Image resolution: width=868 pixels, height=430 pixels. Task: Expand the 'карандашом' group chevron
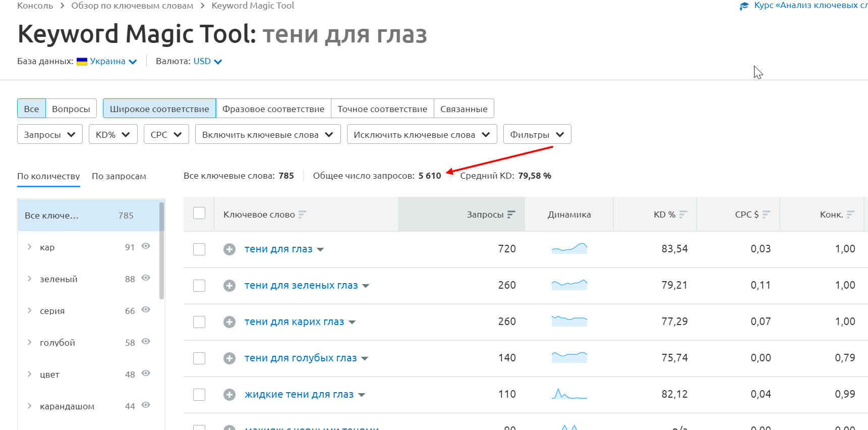coord(29,406)
